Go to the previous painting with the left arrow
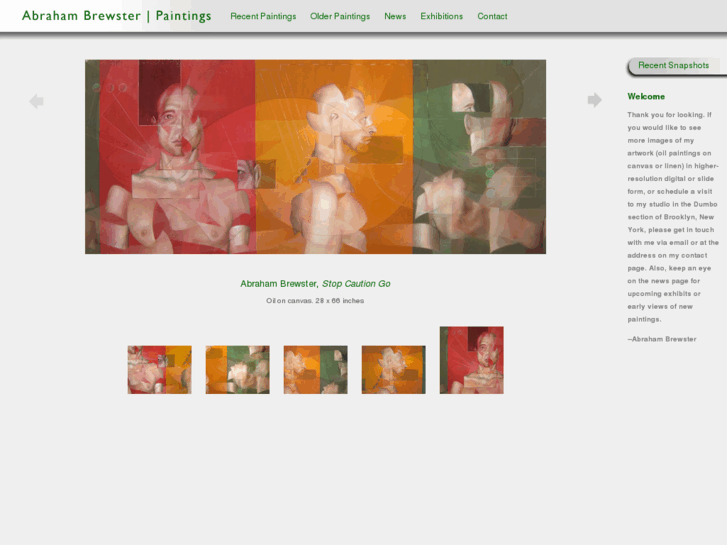Viewport: 727px width, 545px height. tap(36, 101)
